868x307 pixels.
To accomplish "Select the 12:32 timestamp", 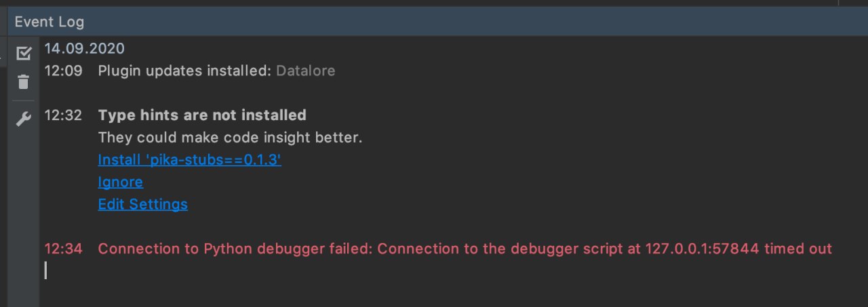I will point(63,115).
